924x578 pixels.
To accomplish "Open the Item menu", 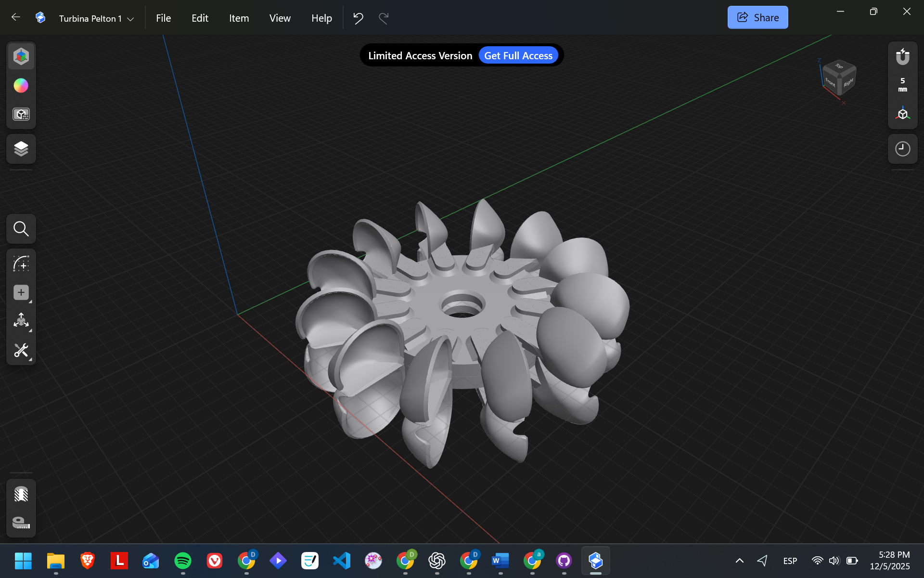I will tap(239, 18).
